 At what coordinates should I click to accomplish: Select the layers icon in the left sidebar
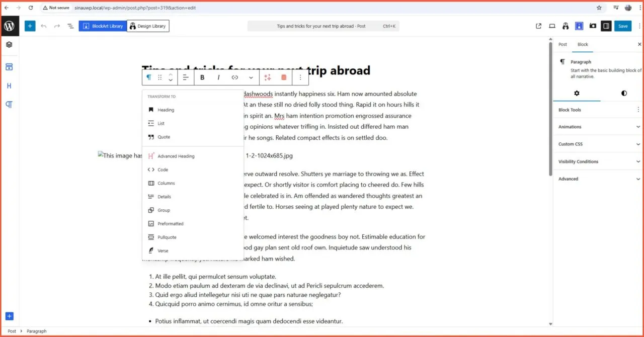(9, 44)
